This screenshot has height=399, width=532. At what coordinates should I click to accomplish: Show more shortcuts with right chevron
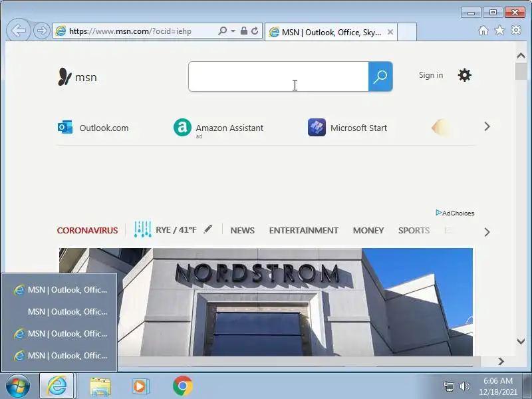pyautogui.click(x=487, y=126)
